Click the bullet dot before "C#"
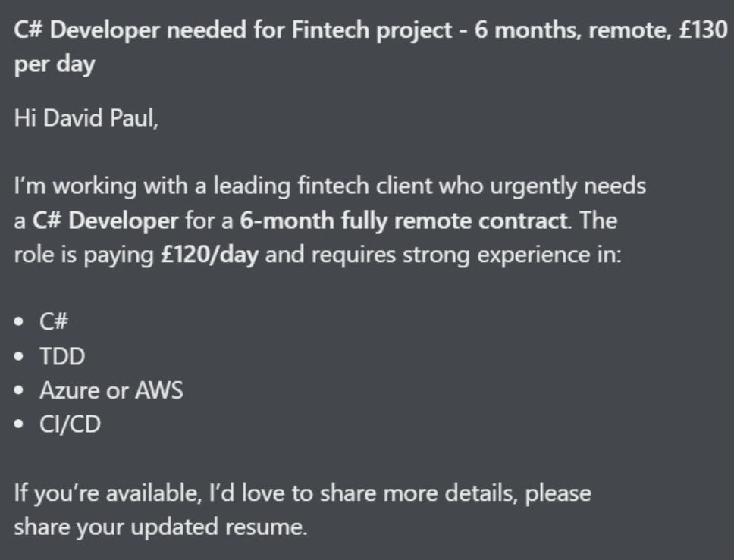The height and width of the screenshot is (560, 734). coord(20,322)
